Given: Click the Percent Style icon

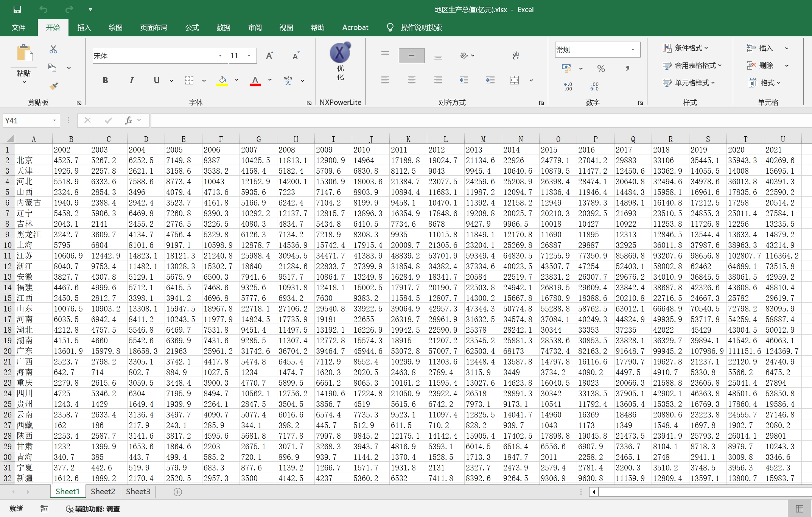Looking at the screenshot, I should click(x=601, y=69).
